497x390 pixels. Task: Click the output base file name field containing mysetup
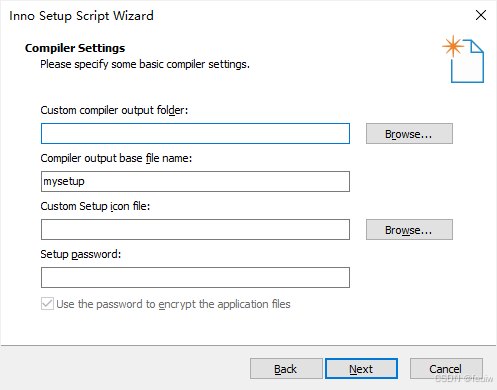[195, 182]
